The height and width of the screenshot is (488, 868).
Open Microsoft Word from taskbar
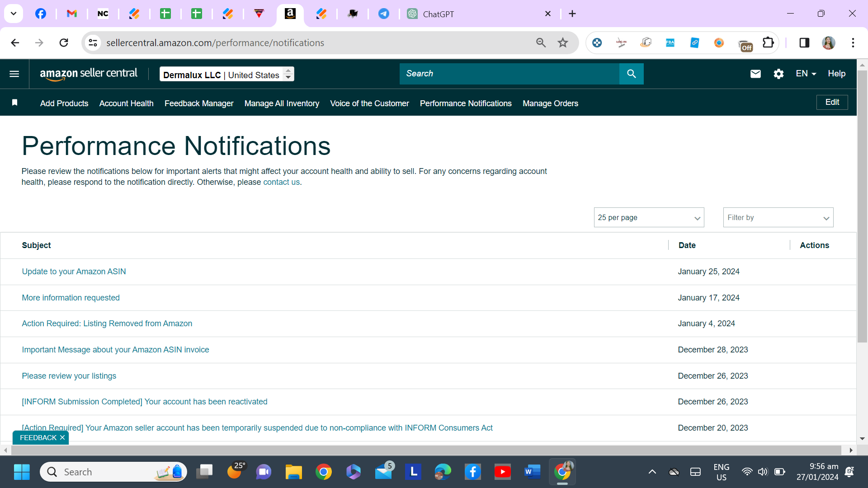(x=533, y=472)
